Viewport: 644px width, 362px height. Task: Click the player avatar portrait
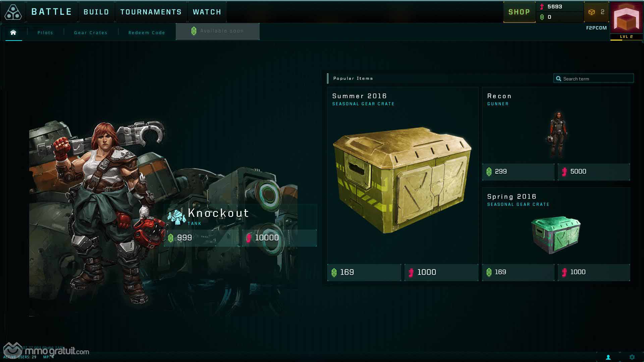(626, 18)
